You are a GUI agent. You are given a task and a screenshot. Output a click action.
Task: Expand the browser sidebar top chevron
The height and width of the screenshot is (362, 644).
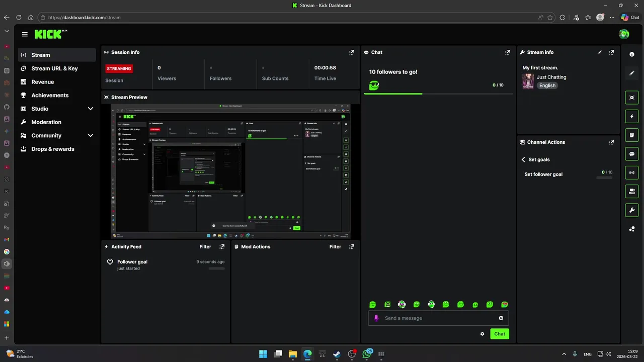(x=7, y=31)
